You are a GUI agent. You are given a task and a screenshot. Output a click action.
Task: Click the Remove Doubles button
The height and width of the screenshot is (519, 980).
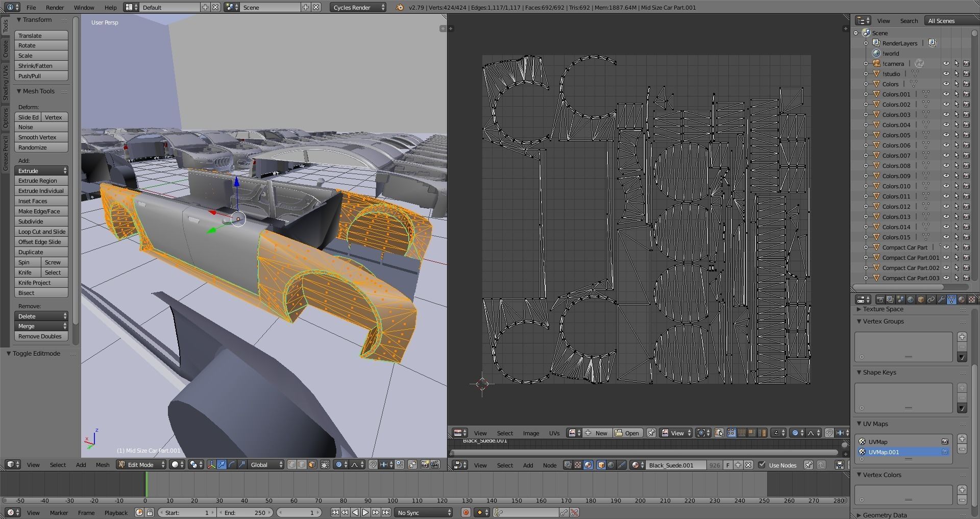41,336
